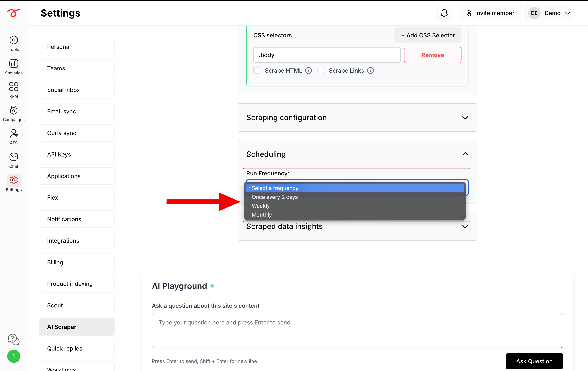The height and width of the screenshot is (371, 588).
Task: Open Social inbox settings tab
Action: pos(76,90)
